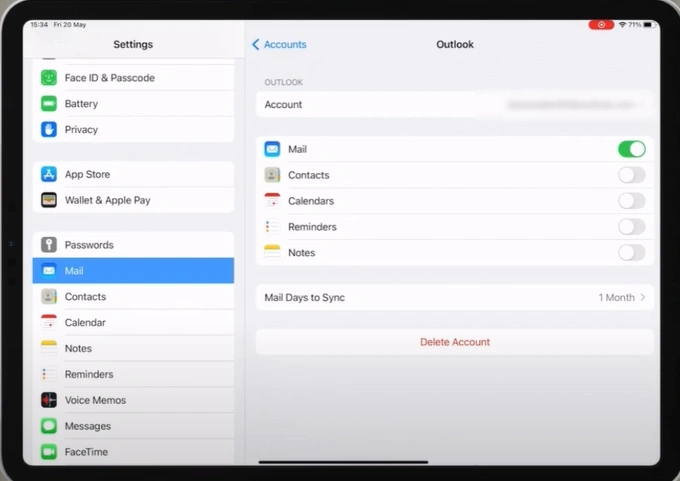Tap the Face ID & Passcode icon

(x=49, y=78)
